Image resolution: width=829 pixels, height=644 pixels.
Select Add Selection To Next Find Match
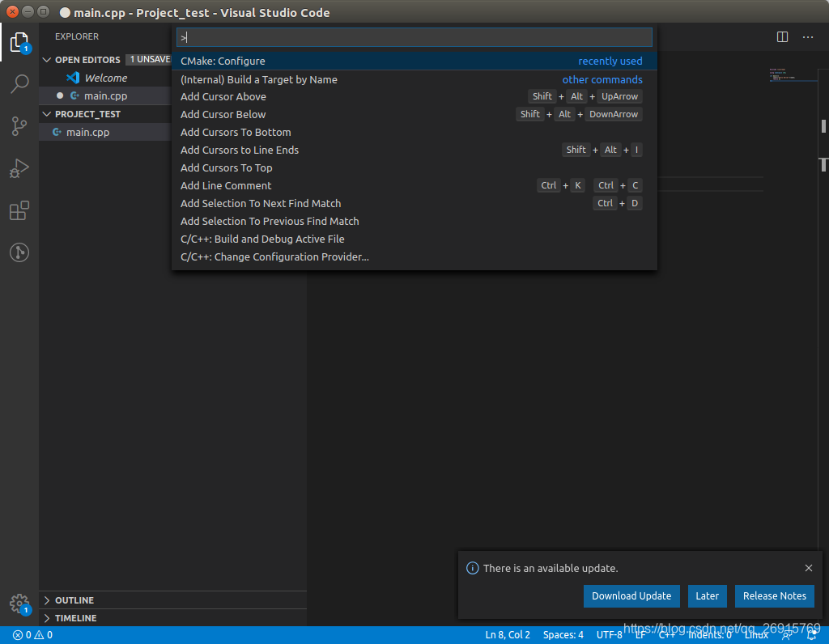[414, 203]
